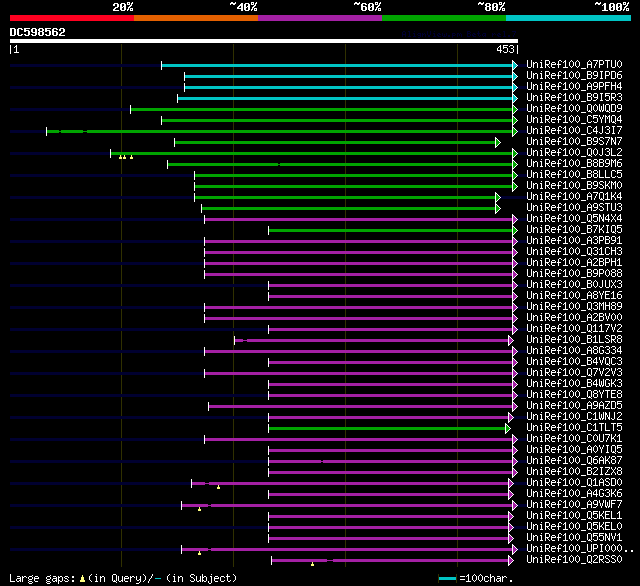Select the UniRef100_A9PFH4 label
The width and height of the screenshot is (640, 586).
click(x=574, y=87)
